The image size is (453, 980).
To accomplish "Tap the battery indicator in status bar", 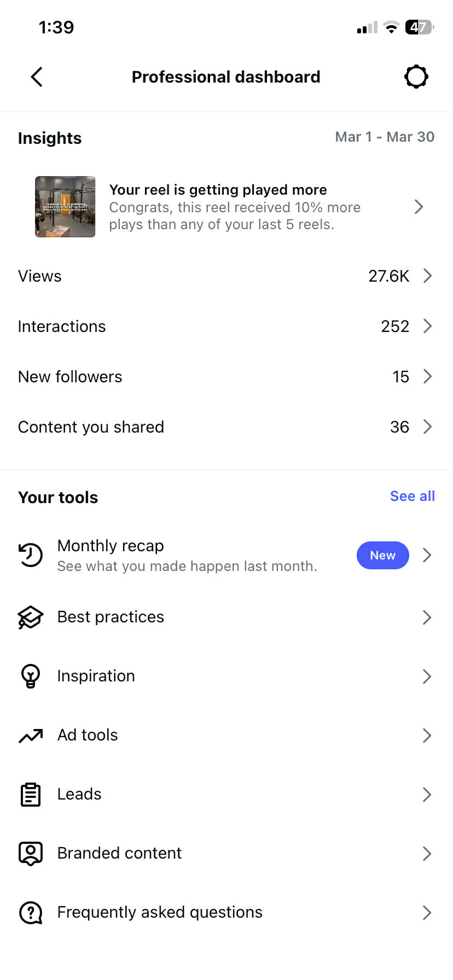I will tap(419, 27).
